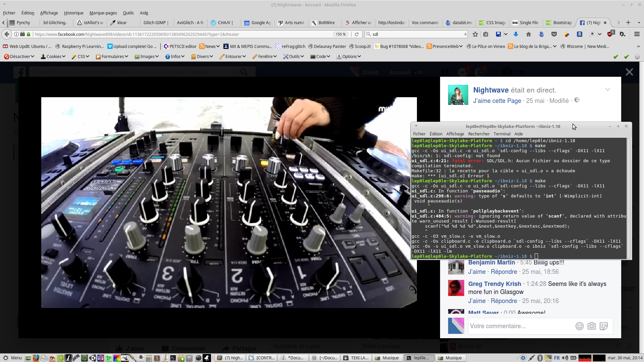Click Répondre under Greg Trendy Krish comment
The height and width of the screenshot is (362, 644).
pos(504,301)
